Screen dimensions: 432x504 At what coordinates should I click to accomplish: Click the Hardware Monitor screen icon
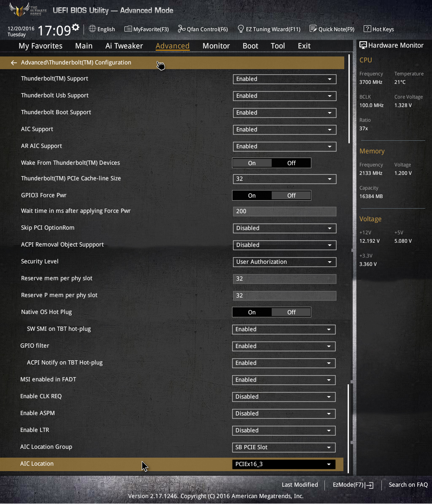[363, 46]
